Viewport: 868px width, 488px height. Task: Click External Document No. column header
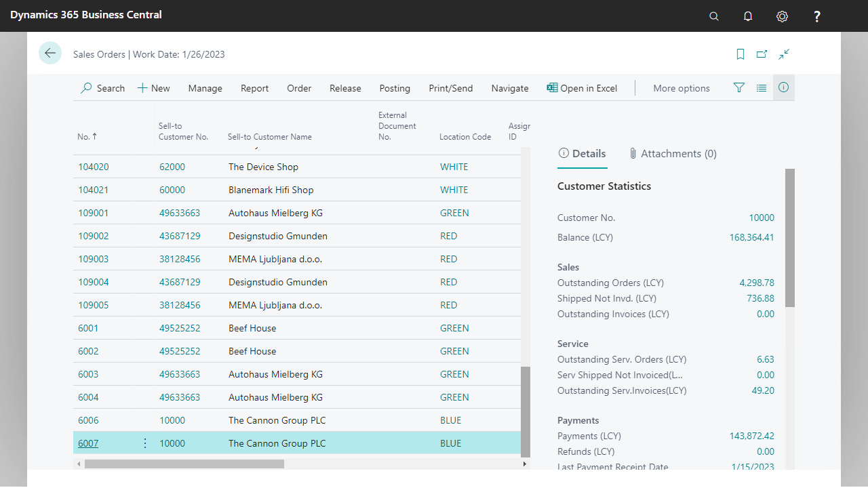click(397, 126)
